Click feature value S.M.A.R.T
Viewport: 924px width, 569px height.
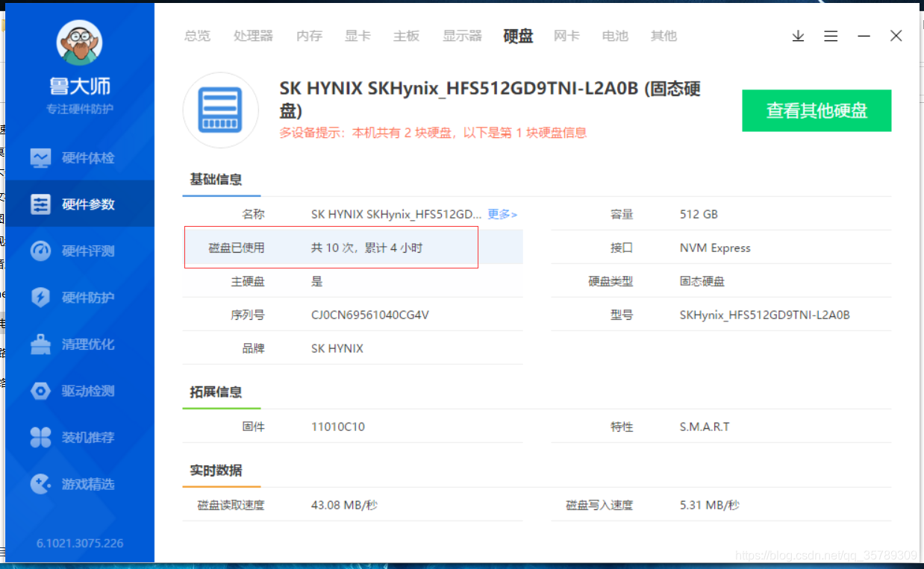tap(705, 427)
